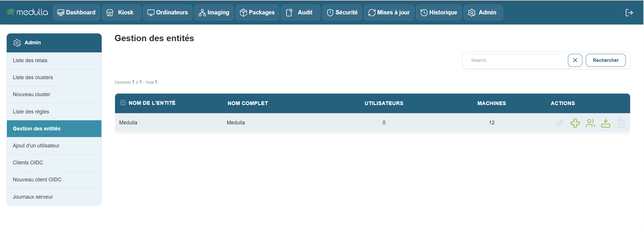Switch to Mises à jour
Viewport: 644px width, 228px height.
389,12
